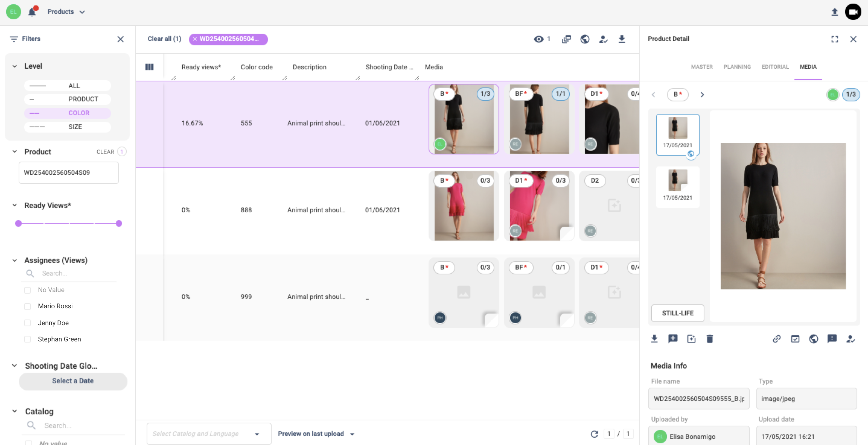Viewport: 868px width, 445px height.
Task: Click the copy media toolbar icon
Action: (567, 39)
